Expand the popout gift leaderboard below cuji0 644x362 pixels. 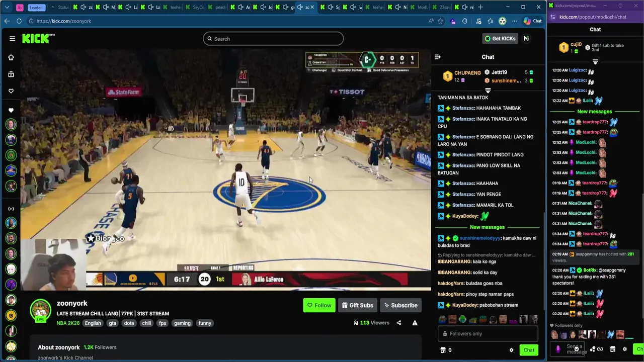[595, 62]
